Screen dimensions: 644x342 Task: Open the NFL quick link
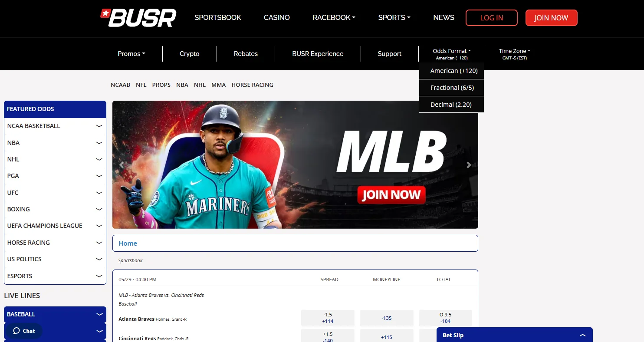[141, 85]
